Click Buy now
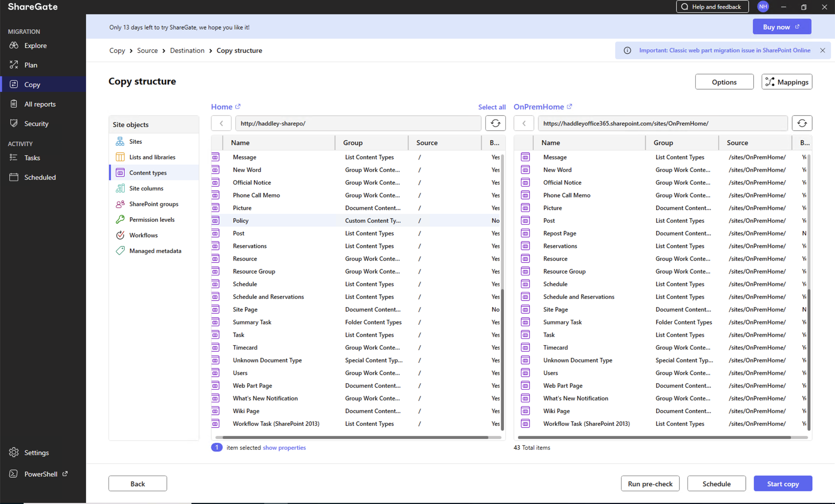Screen dimensions: 835x504 (x=782, y=27)
